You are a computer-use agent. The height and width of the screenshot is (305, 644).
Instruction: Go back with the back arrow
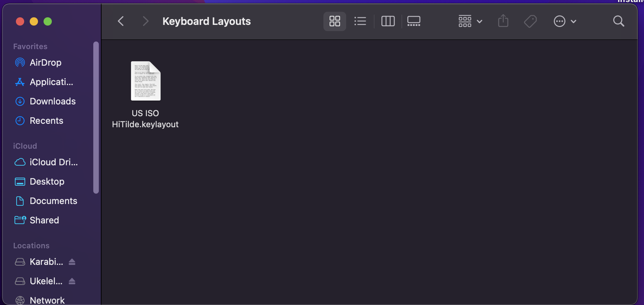(121, 21)
